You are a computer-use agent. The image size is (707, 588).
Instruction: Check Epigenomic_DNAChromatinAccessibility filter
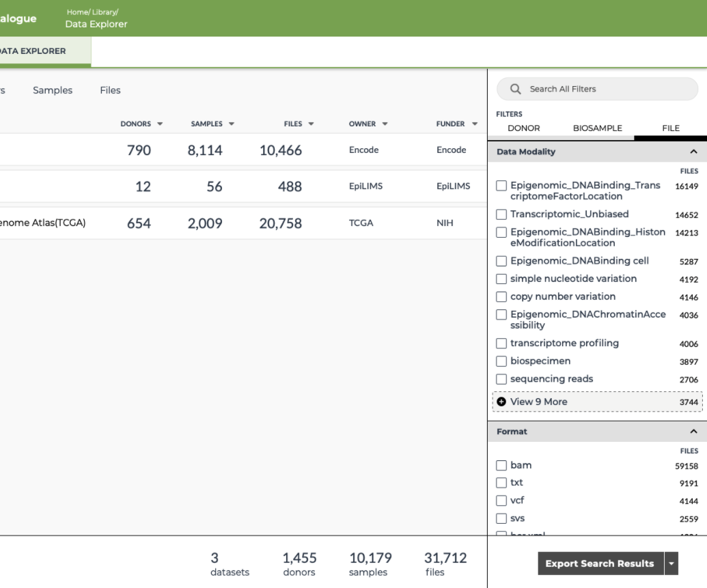click(501, 314)
